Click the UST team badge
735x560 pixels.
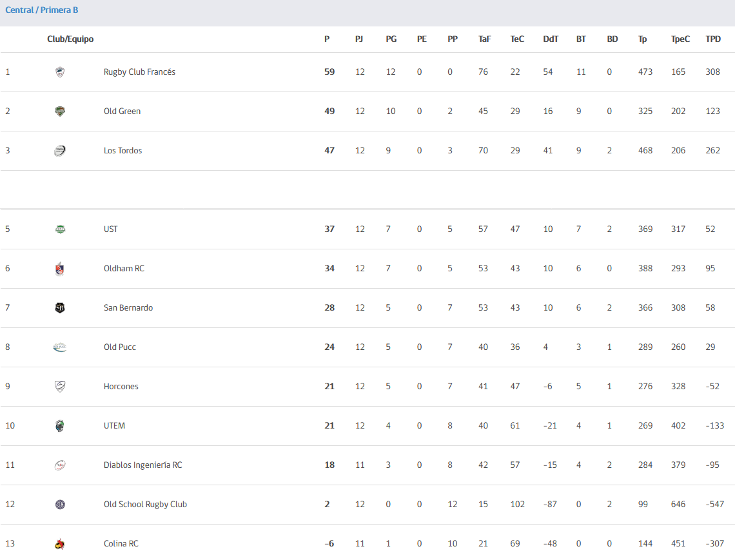coord(60,229)
